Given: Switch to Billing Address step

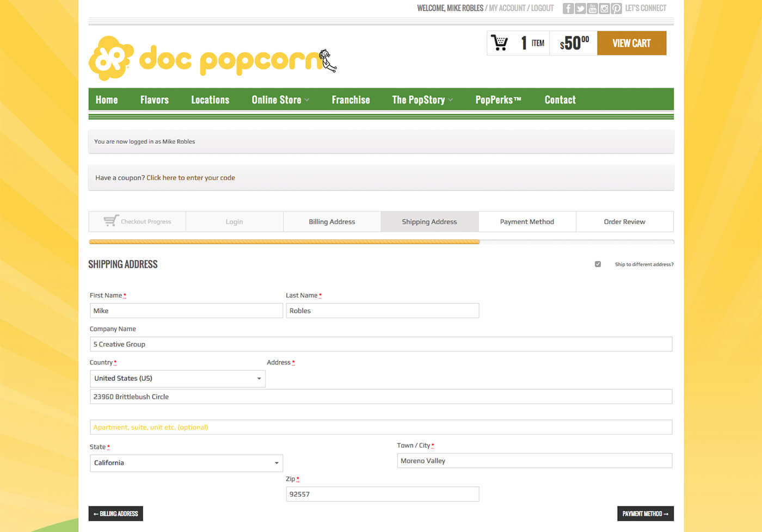Looking at the screenshot, I should pyautogui.click(x=332, y=221).
